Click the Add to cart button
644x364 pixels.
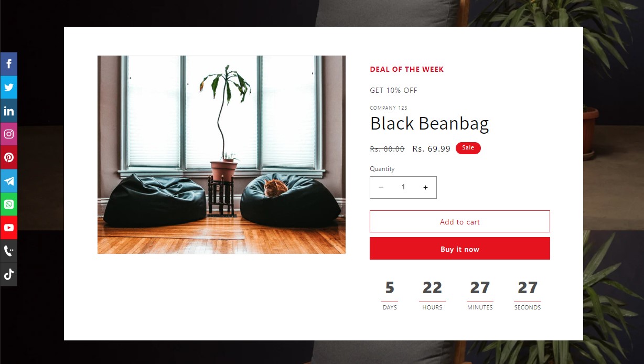(460, 221)
